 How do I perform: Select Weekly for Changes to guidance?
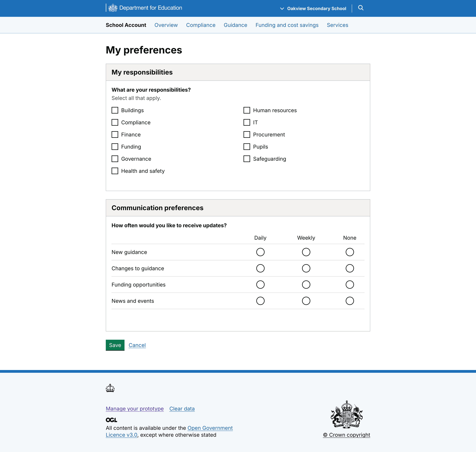click(306, 268)
